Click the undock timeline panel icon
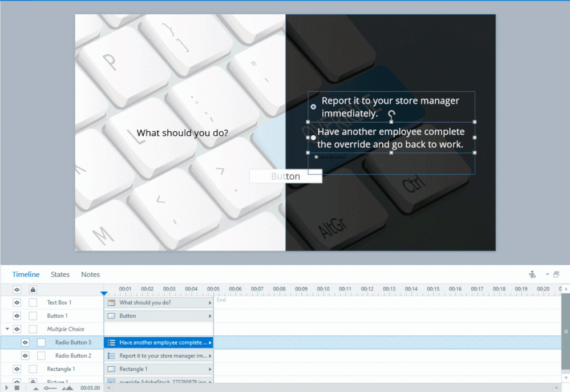This screenshot has height=392, width=570. pyautogui.click(x=556, y=274)
